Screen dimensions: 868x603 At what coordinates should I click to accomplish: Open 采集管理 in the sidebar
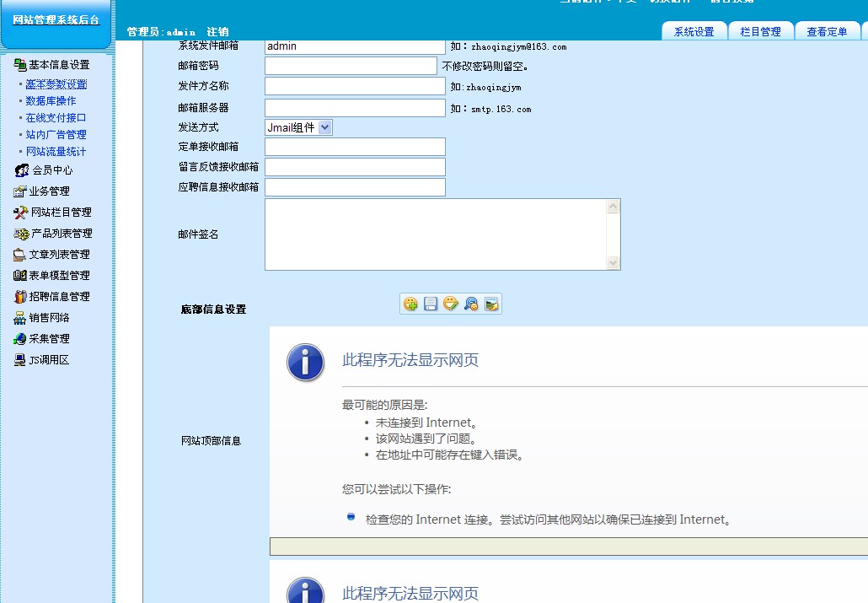[x=49, y=339]
